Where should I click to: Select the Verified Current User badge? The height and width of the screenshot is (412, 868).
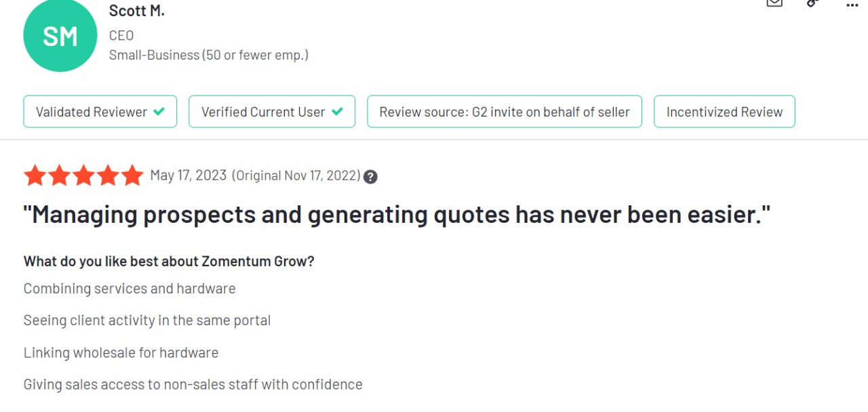tap(271, 112)
